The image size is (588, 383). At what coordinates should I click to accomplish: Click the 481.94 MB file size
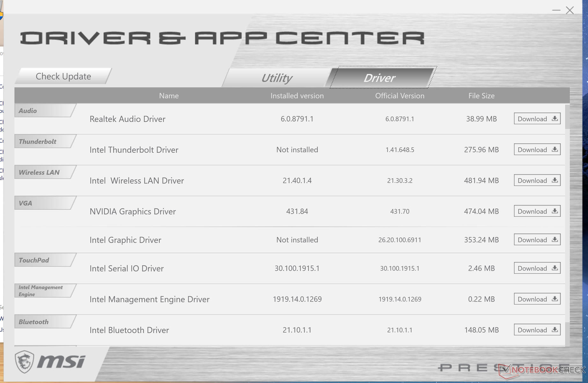point(481,181)
